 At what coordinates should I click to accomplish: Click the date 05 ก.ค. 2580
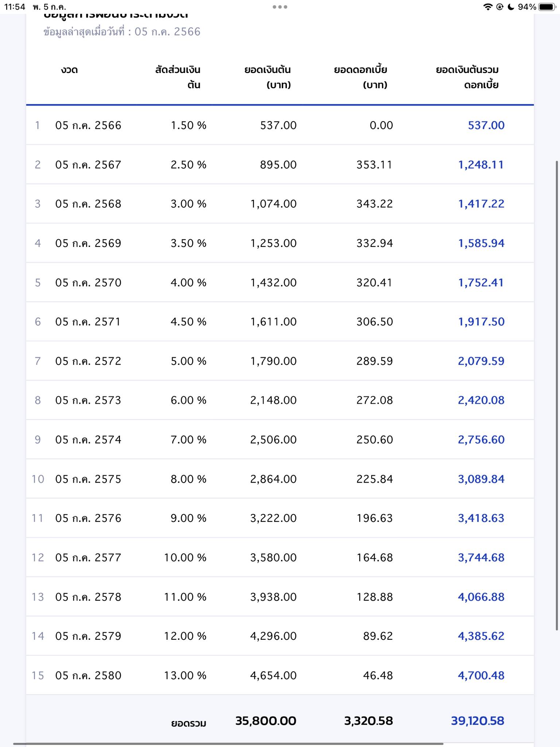pos(88,675)
